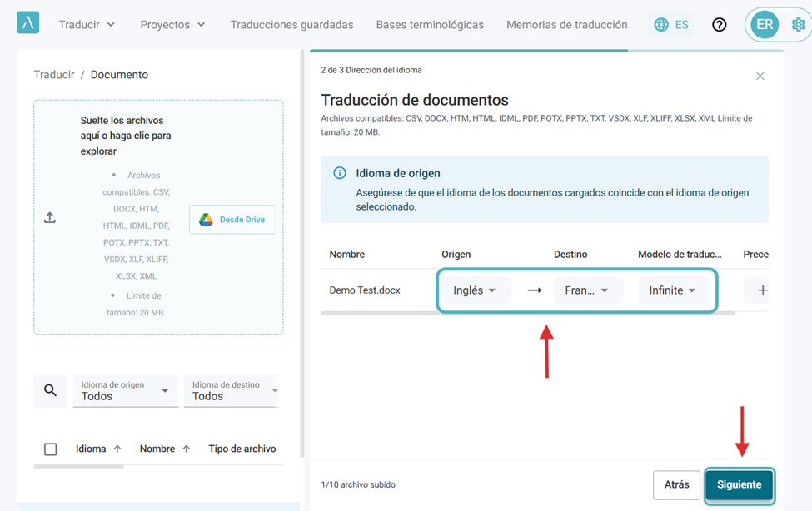Click the upload arrow icon in drop zone
812x511 pixels.
[x=50, y=217]
